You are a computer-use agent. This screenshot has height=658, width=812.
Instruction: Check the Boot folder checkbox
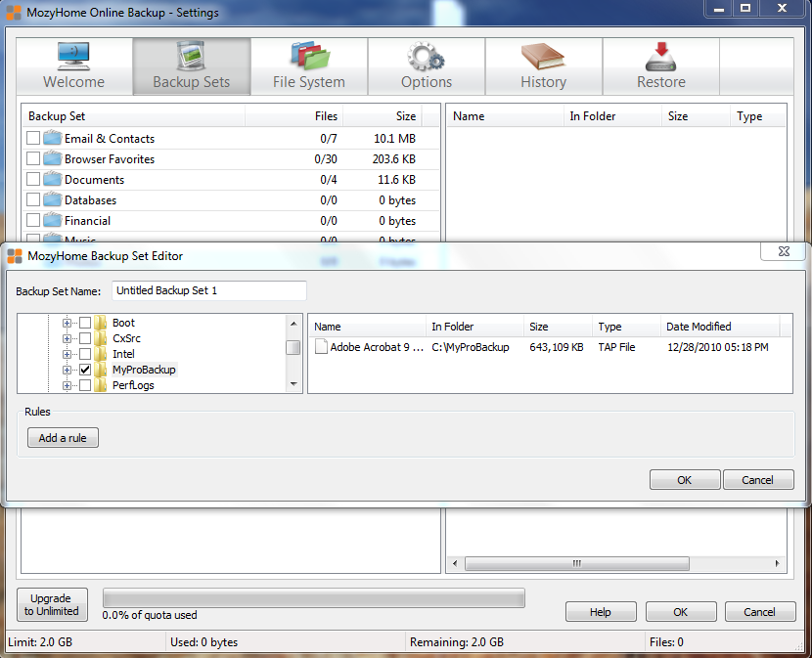(x=85, y=323)
